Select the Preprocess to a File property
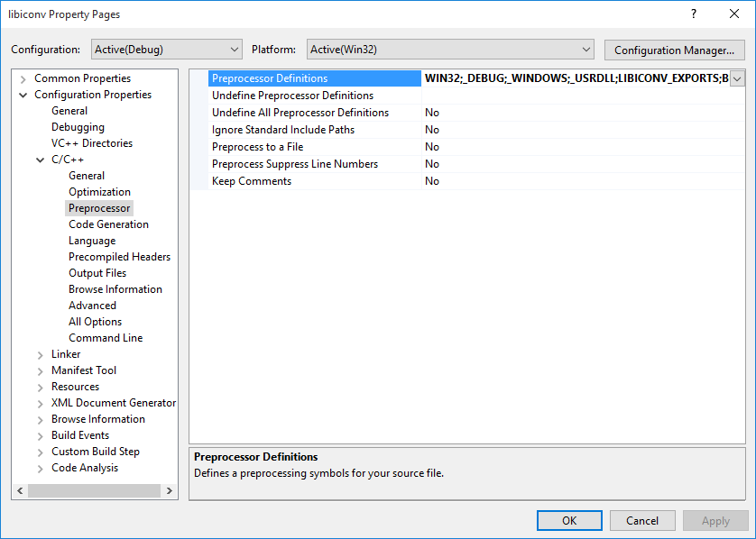Viewport: 756px width, 539px height. click(x=314, y=147)
